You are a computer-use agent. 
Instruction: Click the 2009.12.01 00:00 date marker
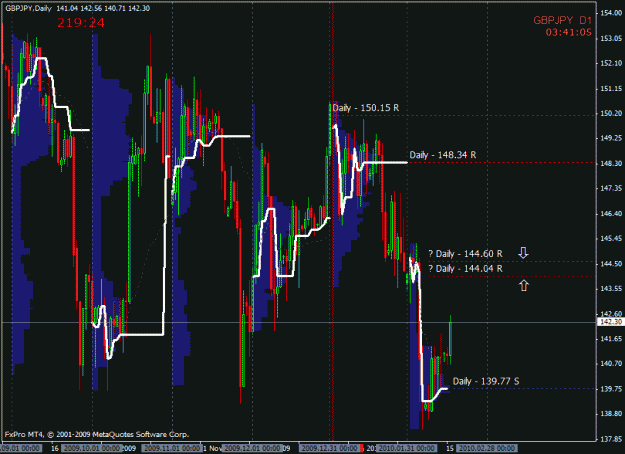tap(252, 448)
